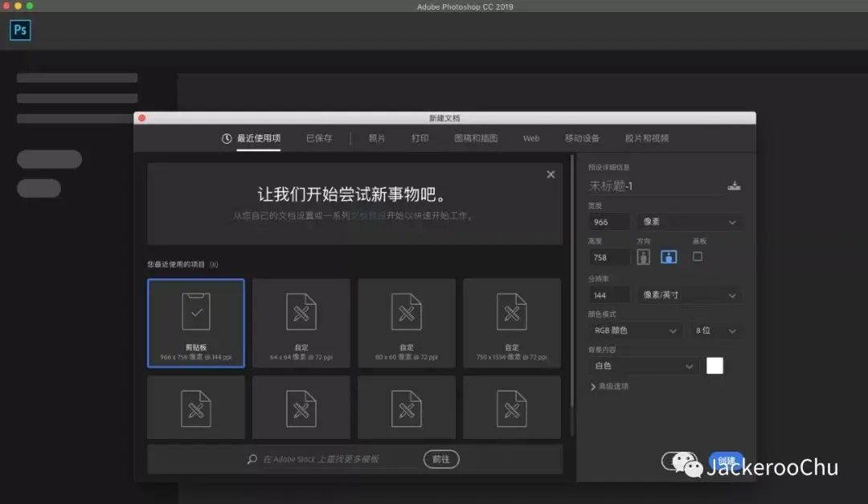
Task: Open the width unit 像素 dropdown
Action: click(690, 222)
